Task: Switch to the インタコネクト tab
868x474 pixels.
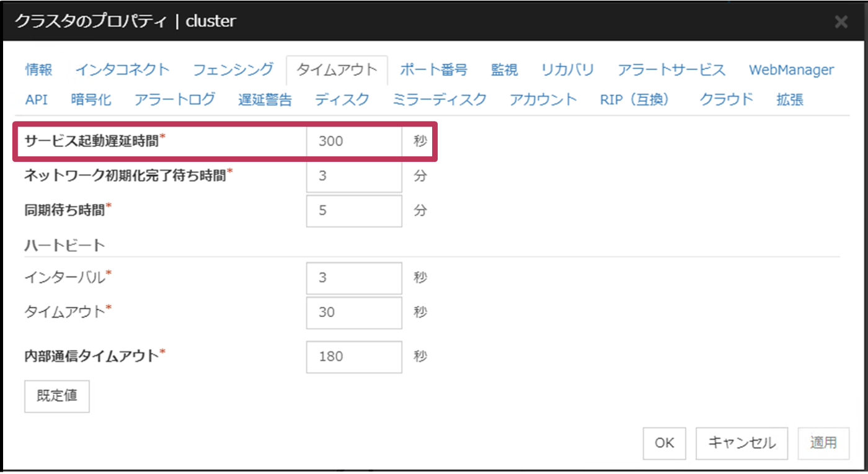Action: (x=122, y=69)
